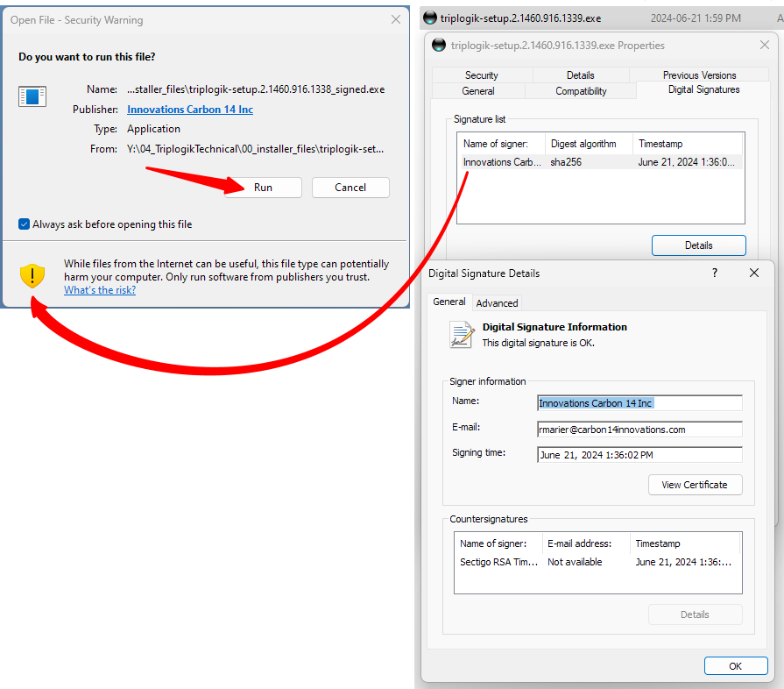
Task: Click the help question mark in Digital Signature Details
Action: [x=714, y=273]
